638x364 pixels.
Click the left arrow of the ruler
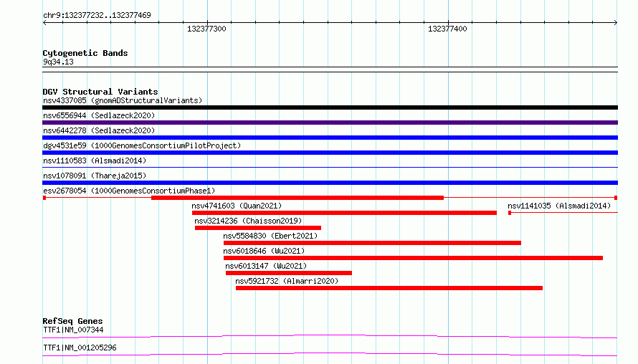44,23
